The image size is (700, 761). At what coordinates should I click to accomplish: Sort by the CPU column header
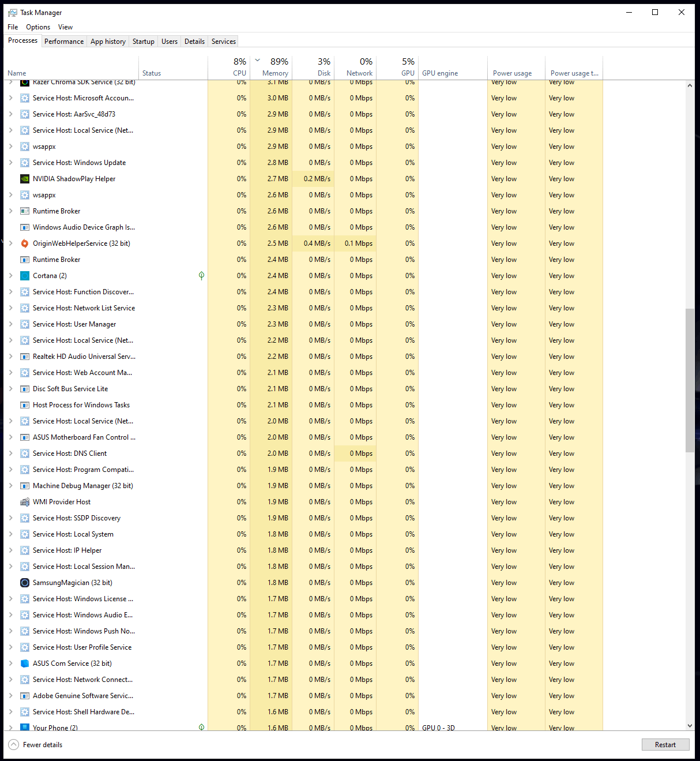(229, 68)
